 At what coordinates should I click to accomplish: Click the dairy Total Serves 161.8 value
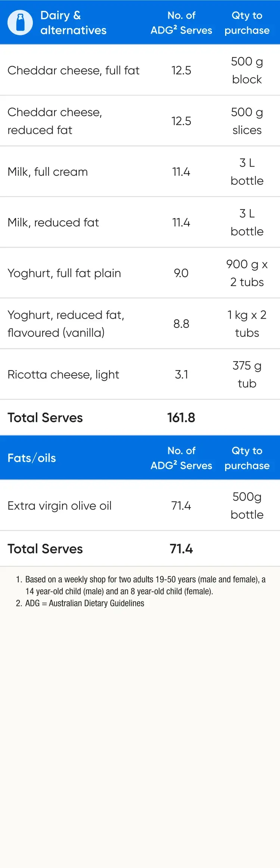[181, 418]
